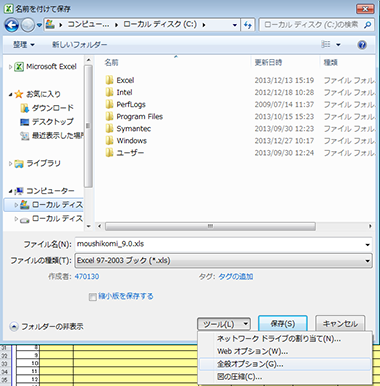Image resolution: width=380 pixels, height=386 pixels.
Task: Open the address bar history dropdown
Action: pos(235,25)
